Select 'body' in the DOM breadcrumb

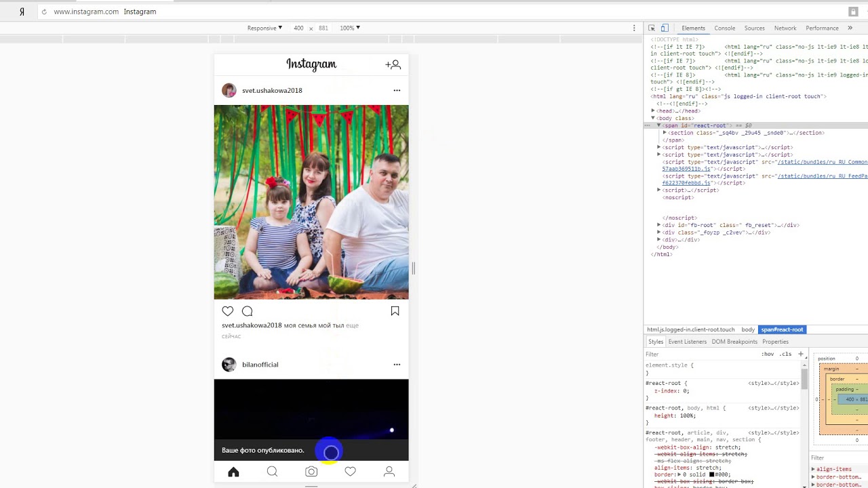pyautogui.click(x=748, y=329)
